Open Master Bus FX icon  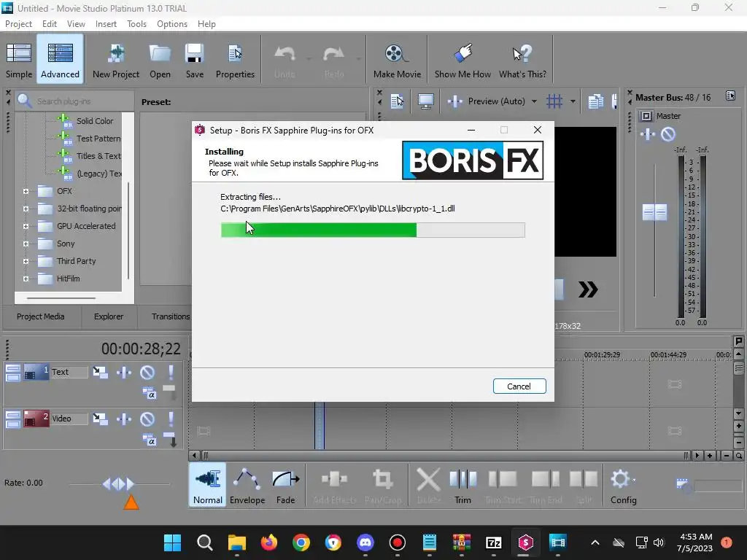coord(648,134)
